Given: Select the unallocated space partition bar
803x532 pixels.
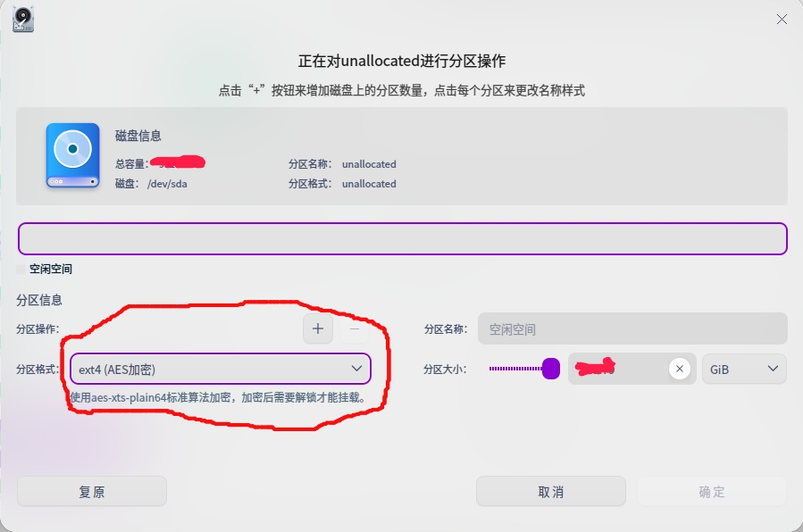Looking at the screenshot, I should [403, 238].
